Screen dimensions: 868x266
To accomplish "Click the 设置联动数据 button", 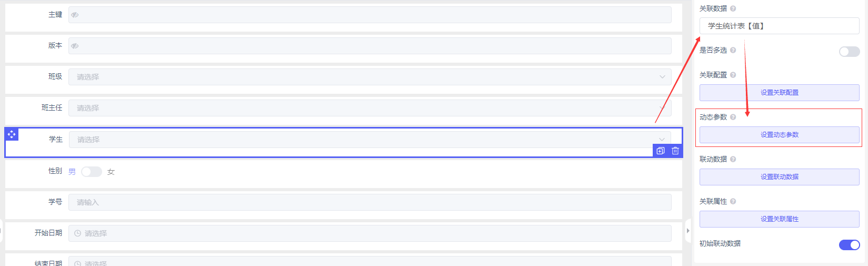I will pyautogui.click(x=779, y=177).
